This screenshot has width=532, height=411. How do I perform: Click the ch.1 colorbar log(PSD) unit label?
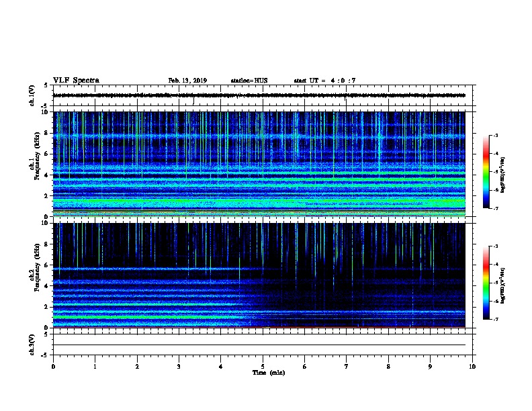(x=502, y=175)
